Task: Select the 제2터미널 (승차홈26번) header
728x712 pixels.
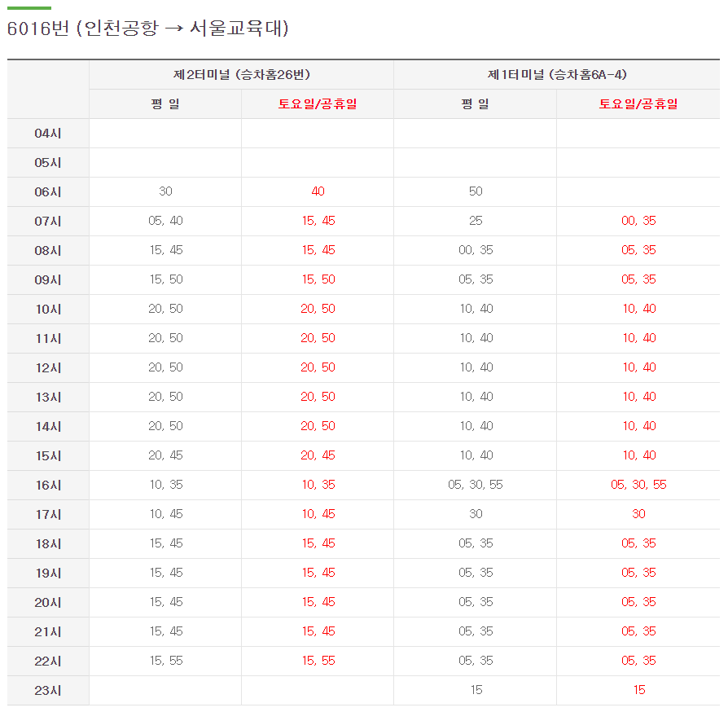Action: [241, 74]
